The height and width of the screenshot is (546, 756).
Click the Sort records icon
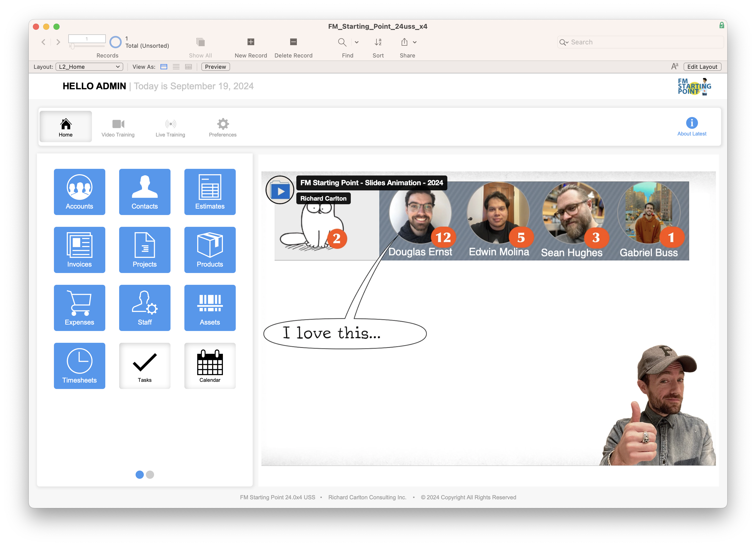[x=378, y=42]
